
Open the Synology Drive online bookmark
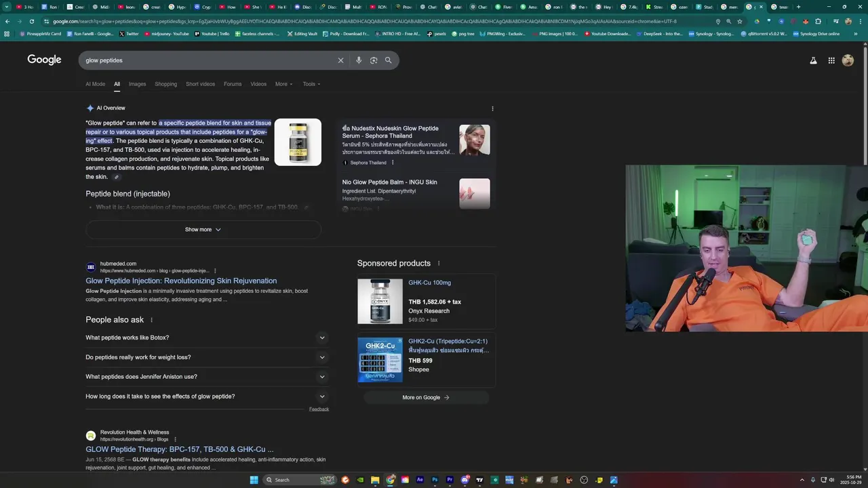[x=816, y=34]
